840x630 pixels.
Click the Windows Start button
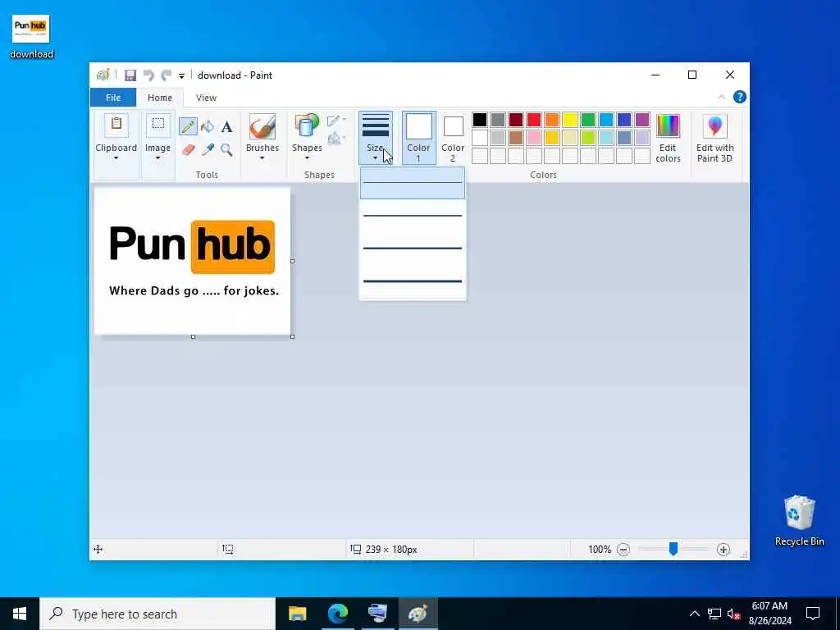click(x=20, y=614)
